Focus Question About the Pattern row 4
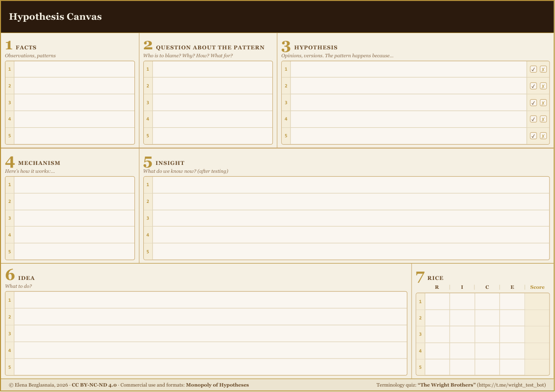This screenshot has height=392, width=555. (x=213, y=119)
